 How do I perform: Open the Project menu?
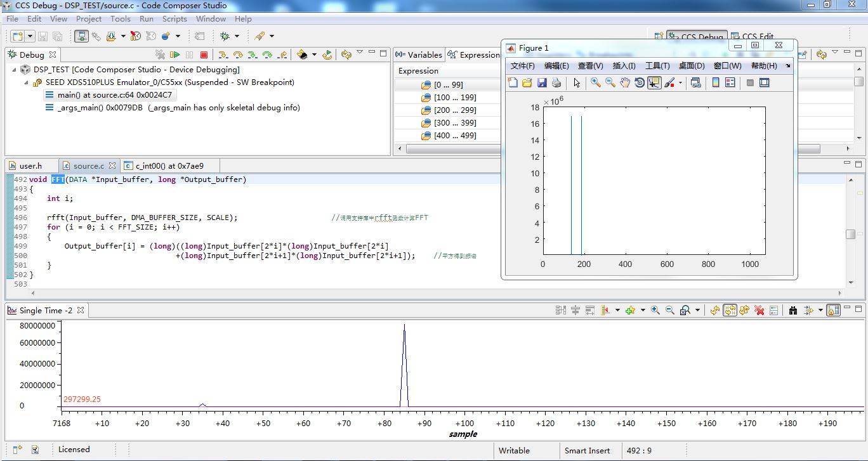click(89, 19)
